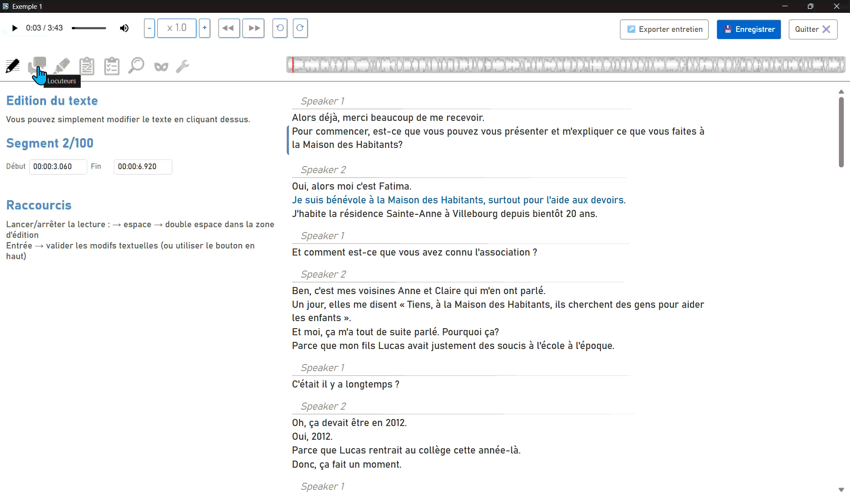
Task: Click the scrollbar up arrow
Action: (841, 92)
